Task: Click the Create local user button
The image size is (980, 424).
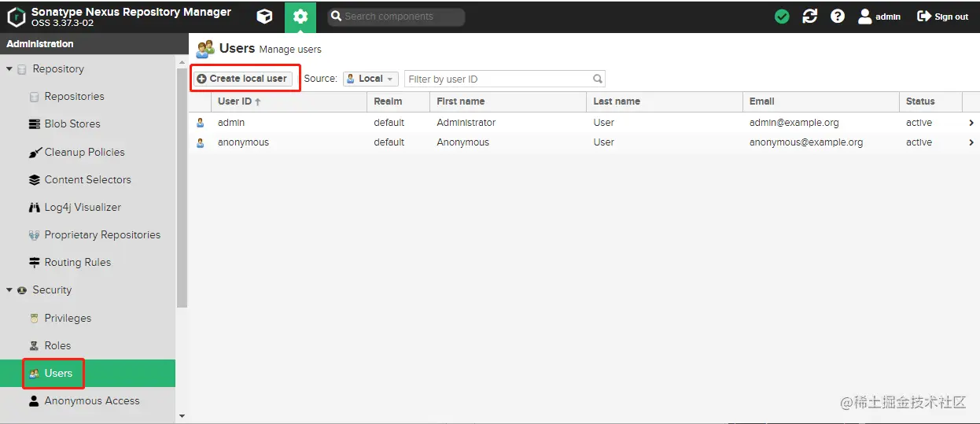Action: (x=243, y=79)
